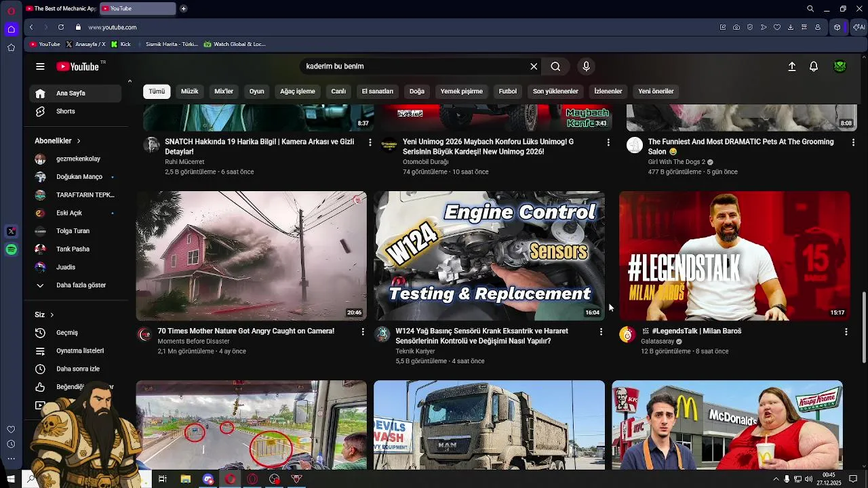This screenshot has width=868, height=488.
Task: Start voice search with the microphone
Action: pos(587,66)
